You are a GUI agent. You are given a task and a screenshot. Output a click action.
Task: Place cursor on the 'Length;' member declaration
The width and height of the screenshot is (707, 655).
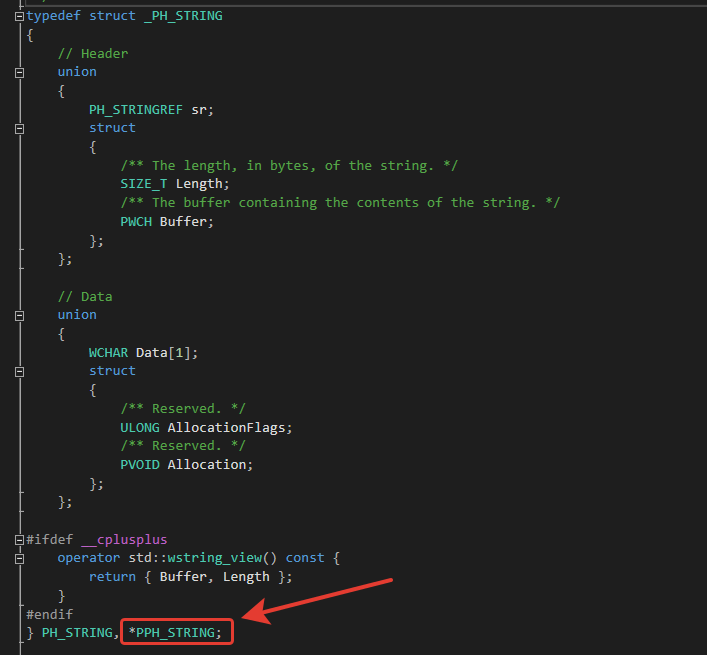click(x=202, y=184)
